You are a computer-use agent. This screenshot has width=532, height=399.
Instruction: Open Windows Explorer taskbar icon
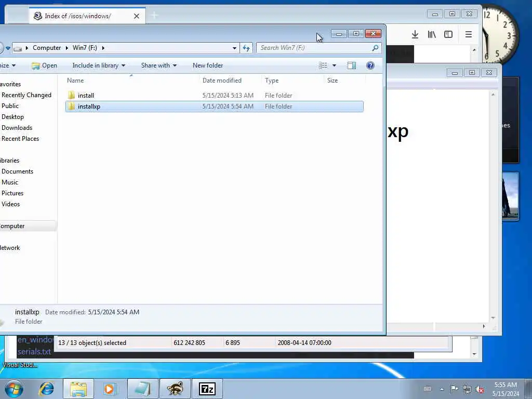click(79, 389)
